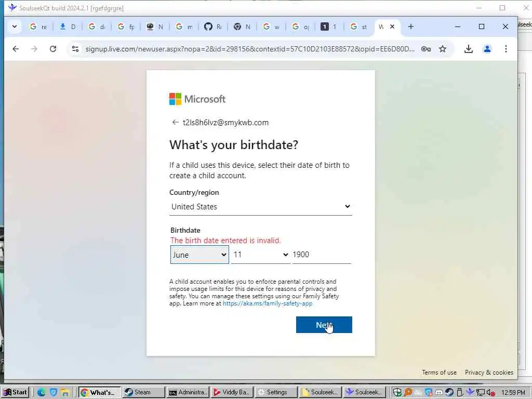
Task: Switch to Administrator command prompt taskbar button
Action: (188, 392)
